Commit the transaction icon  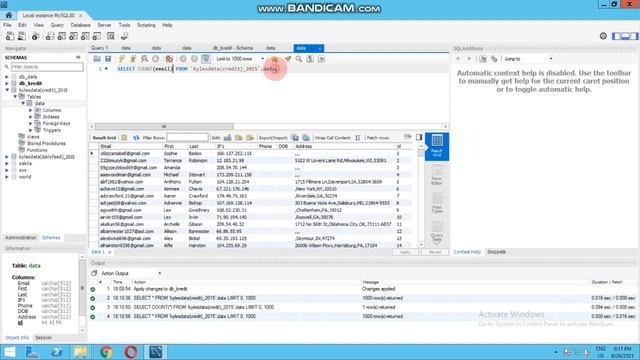click(183, 59)
